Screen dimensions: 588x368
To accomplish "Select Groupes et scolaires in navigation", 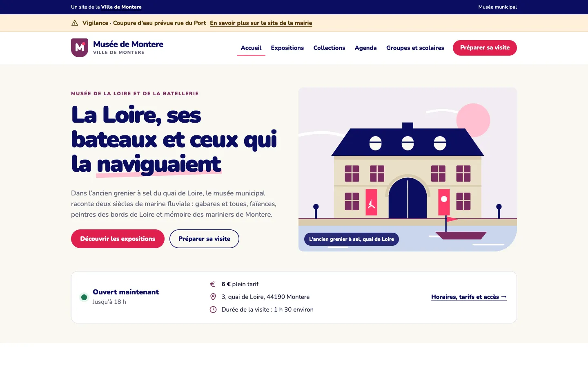I will point(415,48).
